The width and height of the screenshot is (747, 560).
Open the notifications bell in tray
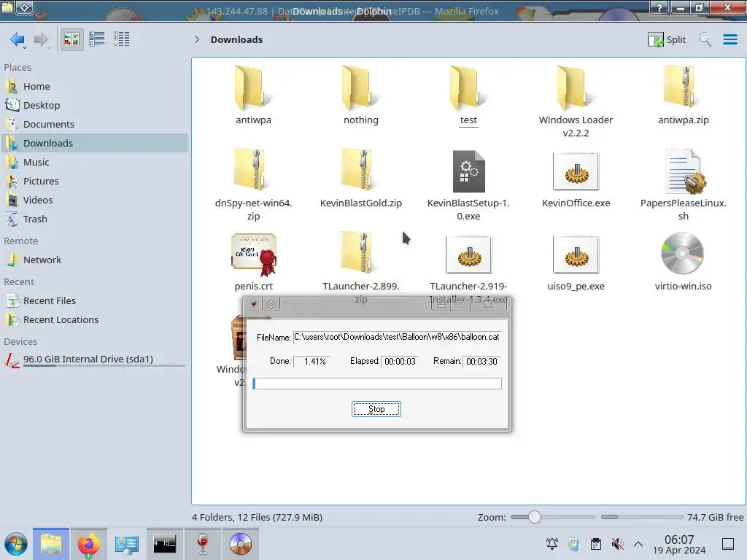click(x=551, y=544)
